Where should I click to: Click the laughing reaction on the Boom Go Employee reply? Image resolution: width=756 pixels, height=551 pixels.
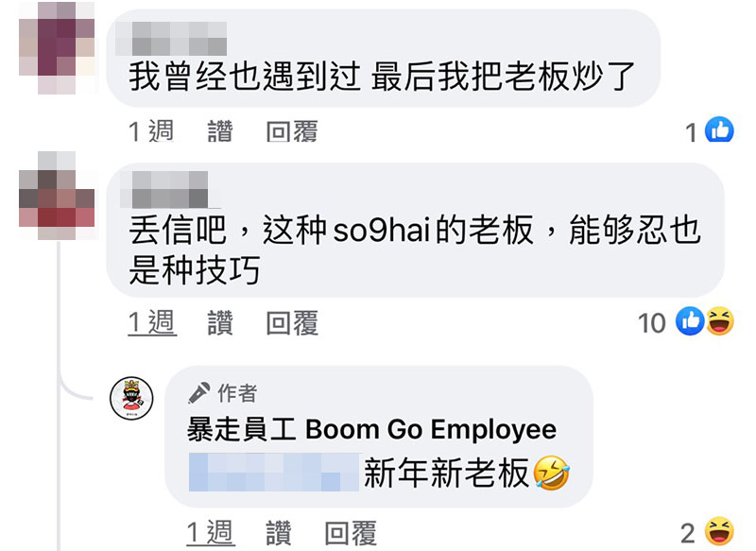click(x=719, y=531)
